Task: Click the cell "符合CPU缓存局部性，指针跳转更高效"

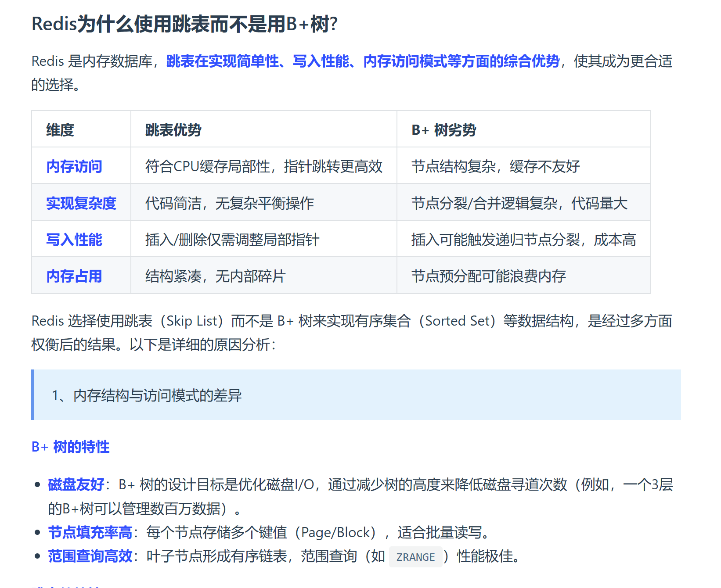Action: (264, 166)
